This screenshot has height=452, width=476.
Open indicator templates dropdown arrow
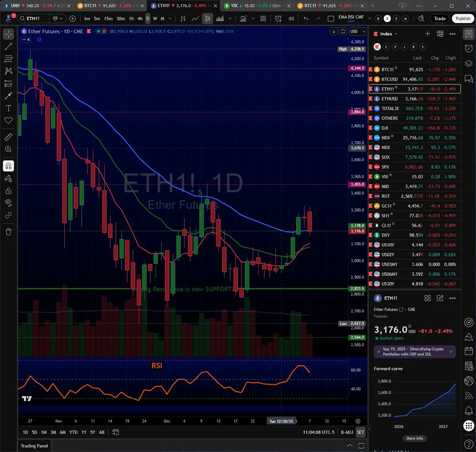click(x=253, y=19)
